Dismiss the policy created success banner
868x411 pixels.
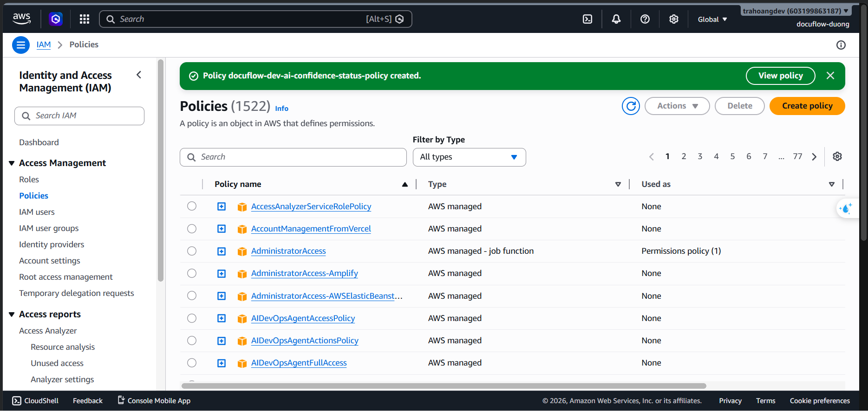coord(830,76)
